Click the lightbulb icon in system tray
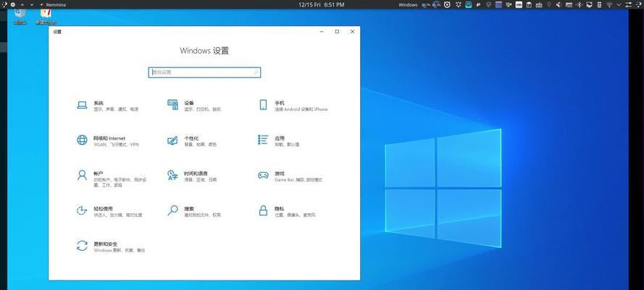 tap(548, 4)
